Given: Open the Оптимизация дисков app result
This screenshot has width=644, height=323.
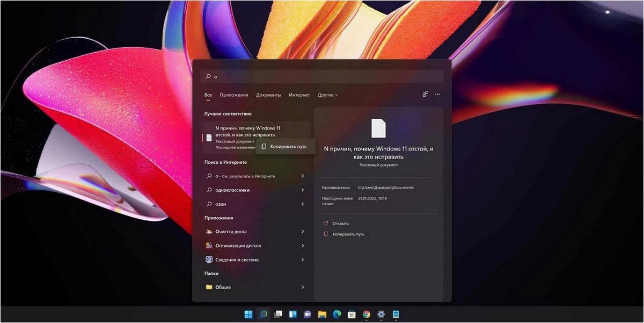Looking at the screenshot, I should 255,246.
